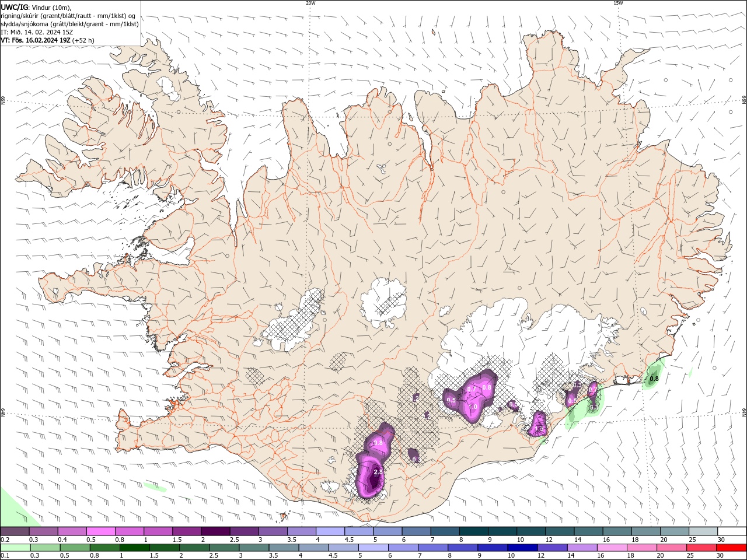The height and width of the screenshot is (560, 747).
Task: Select the 25 swatch in the upper legend
Action: tap(703, 531)
